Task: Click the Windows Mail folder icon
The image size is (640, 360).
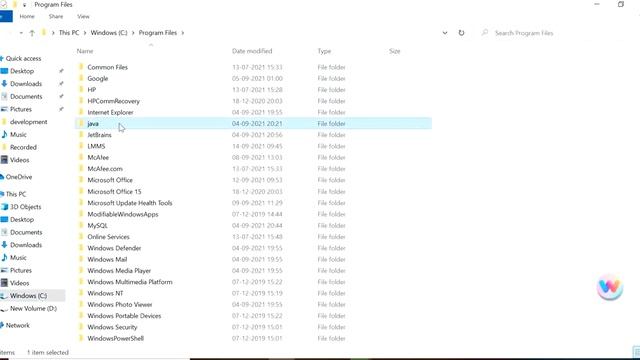Action: click(81, 259)
